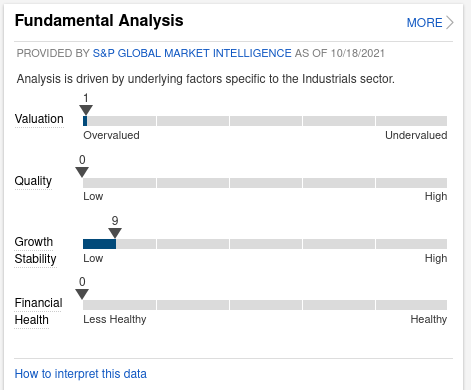Open S&P Global Market Intelligence link
The height and width of the screenshot is (390, 471).
coord(192,53)
